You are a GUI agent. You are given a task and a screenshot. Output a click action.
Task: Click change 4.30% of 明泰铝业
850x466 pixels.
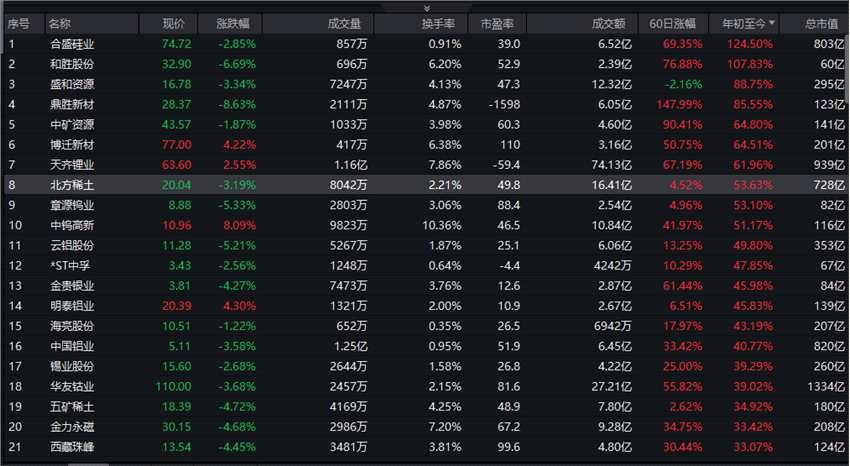click(x=240, y=306)
